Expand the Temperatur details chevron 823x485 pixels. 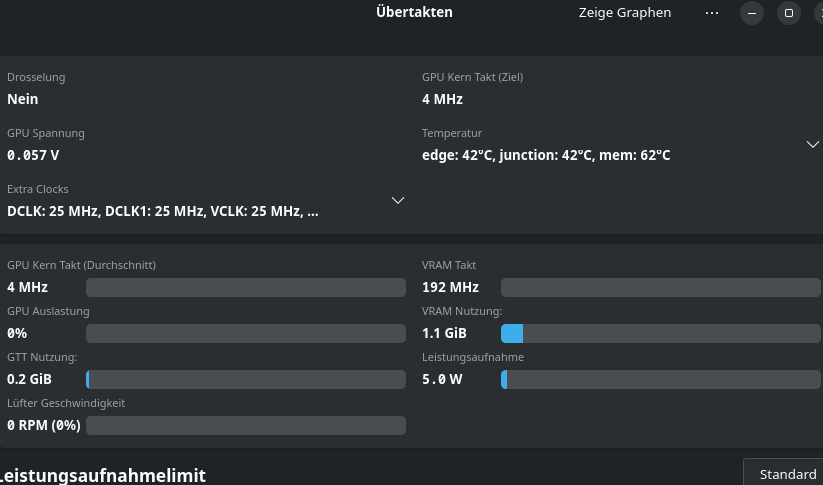(813, 144)
